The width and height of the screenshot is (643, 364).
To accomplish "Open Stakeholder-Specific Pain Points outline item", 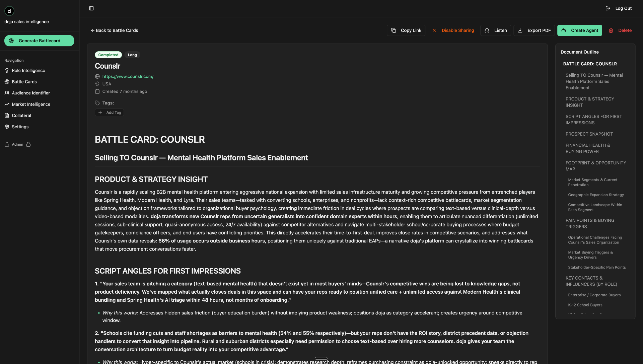I will [597, 268].
